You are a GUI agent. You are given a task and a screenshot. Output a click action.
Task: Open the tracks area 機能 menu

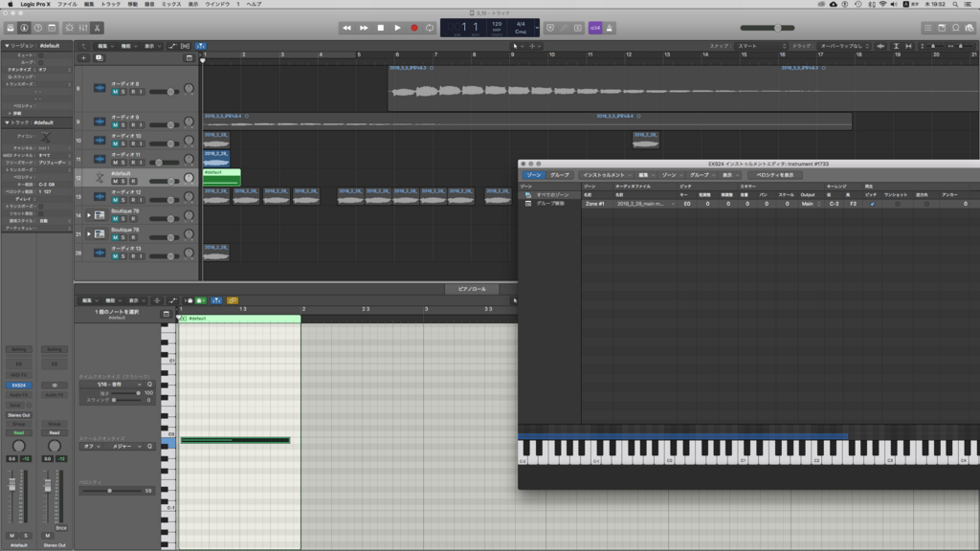(x=127, y=46)
